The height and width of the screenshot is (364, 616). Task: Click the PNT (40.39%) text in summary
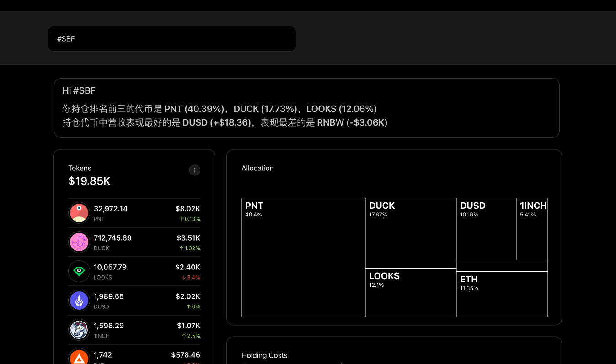click(x=194, y=109)
